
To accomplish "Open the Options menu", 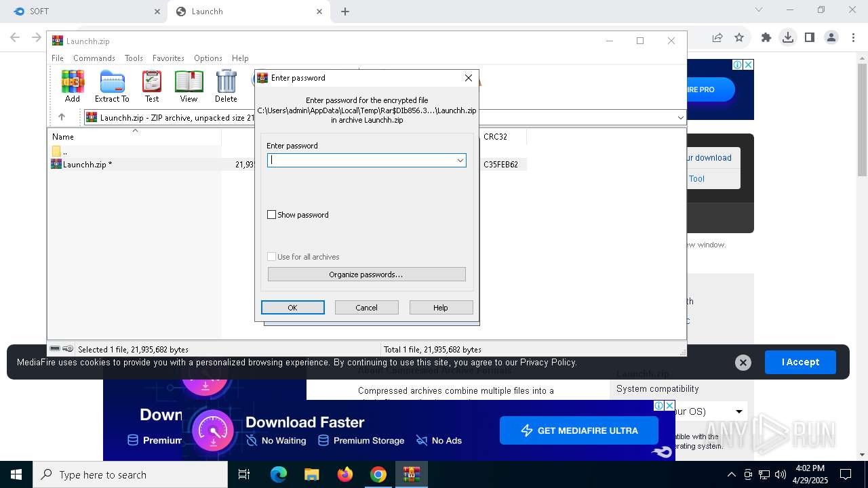I will tap(208, 58).
